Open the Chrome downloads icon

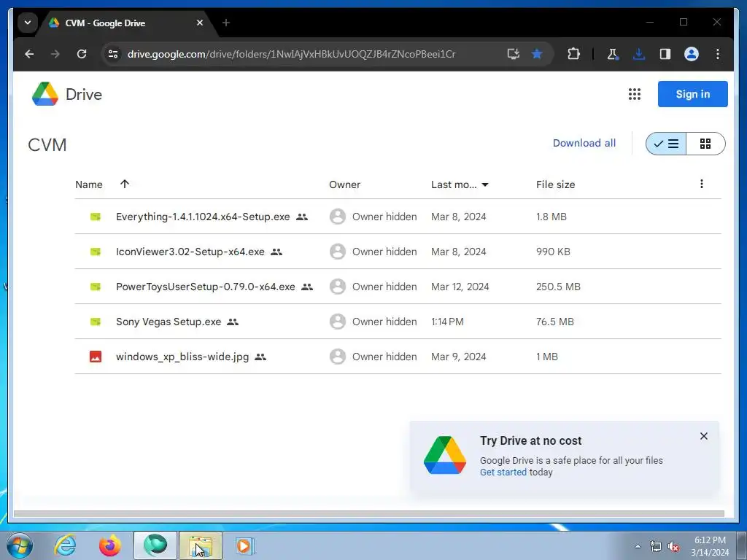pyautogui.click(x=639, y=54)
